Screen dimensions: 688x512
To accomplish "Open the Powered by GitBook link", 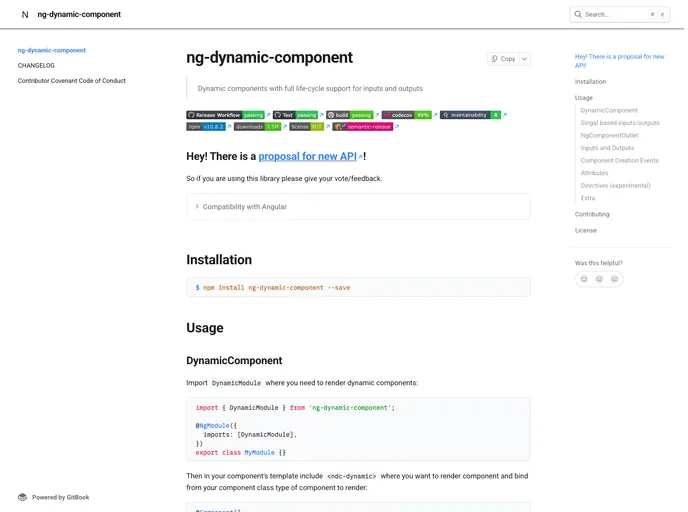I will [x=54, y=497].
